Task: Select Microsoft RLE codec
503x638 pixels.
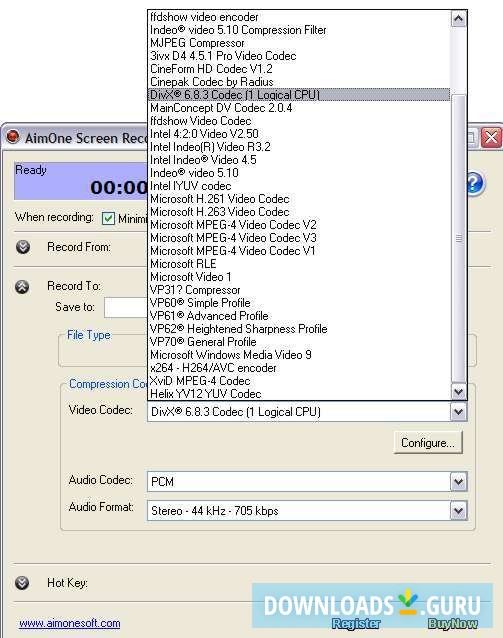Action: (299, 264)
